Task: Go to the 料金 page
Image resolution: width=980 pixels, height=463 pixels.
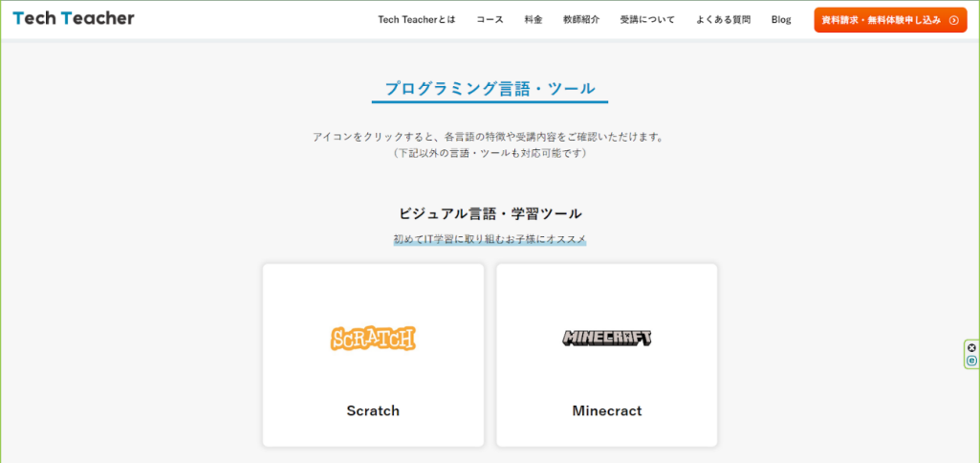Action: (534, 20)
